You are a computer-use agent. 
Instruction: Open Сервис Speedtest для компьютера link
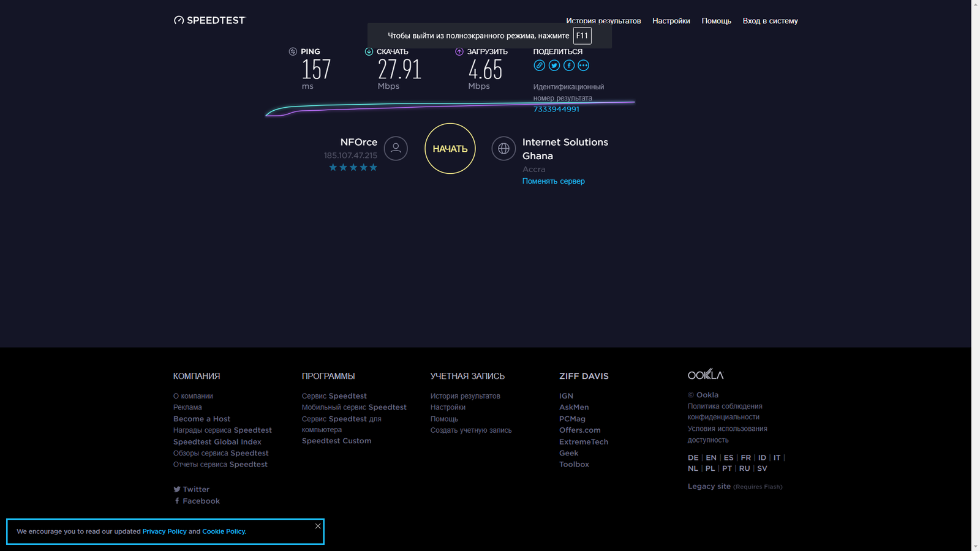tap(341, 424)
